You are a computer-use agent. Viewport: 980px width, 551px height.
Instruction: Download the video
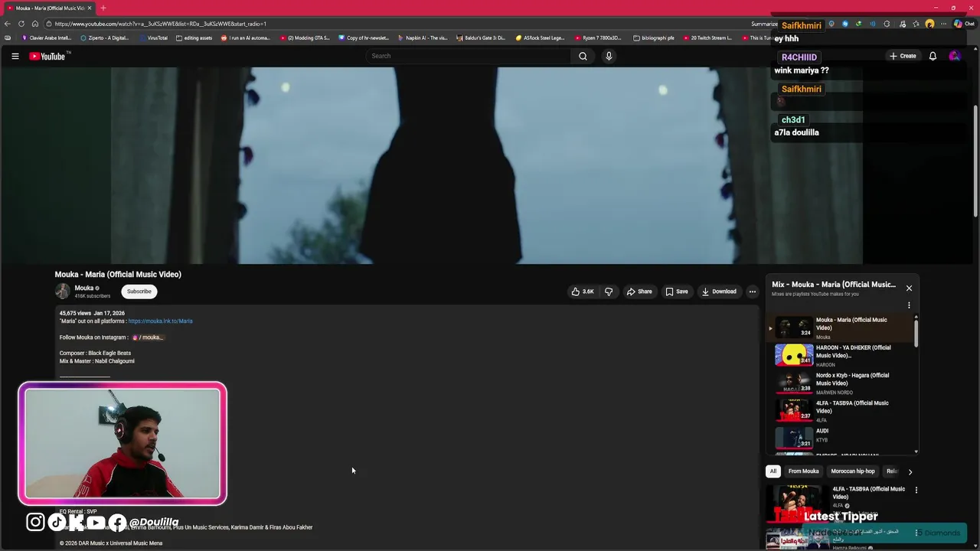click(719, 292)
